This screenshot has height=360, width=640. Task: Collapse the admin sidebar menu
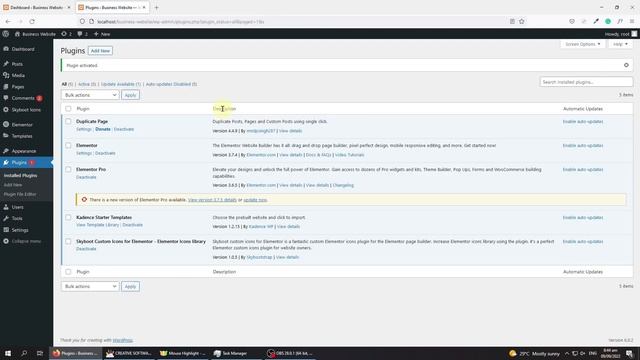pyautogui.click(x=26, y=241)
